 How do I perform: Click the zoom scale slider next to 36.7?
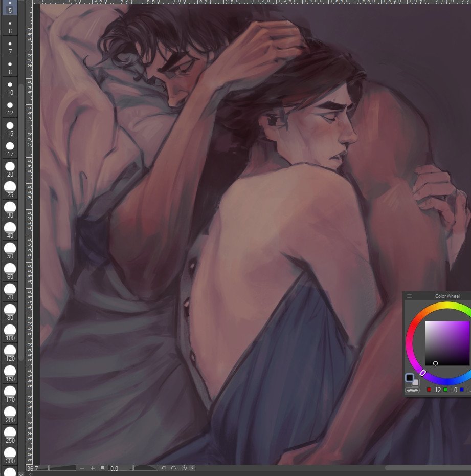[62, 468]
